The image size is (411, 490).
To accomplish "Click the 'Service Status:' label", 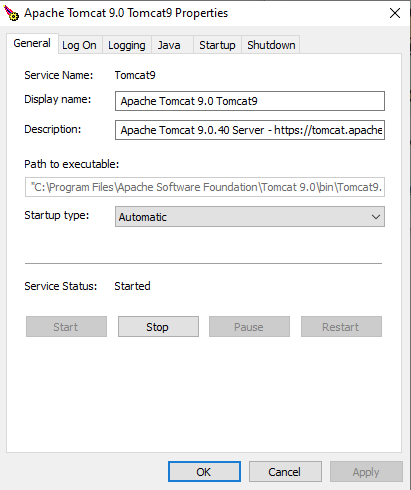I will pos(61,286).
